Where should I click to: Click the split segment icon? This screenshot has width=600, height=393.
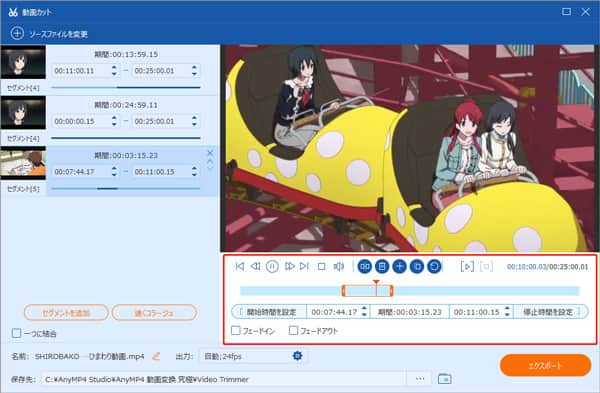tap(365, 266)
